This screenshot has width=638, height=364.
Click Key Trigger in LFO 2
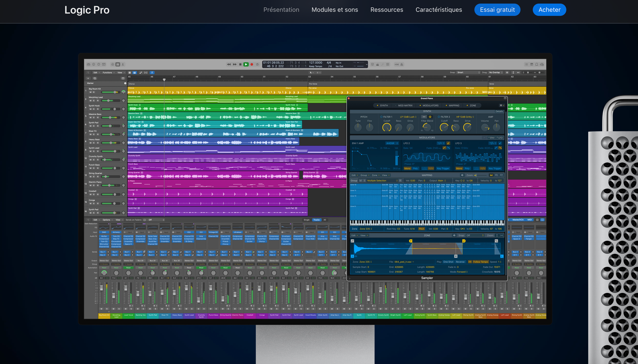click(x=443, y=168)
